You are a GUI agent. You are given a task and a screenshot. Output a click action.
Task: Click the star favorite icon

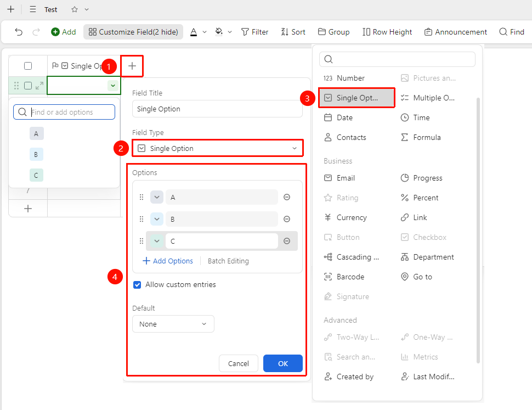pos(75,9)
